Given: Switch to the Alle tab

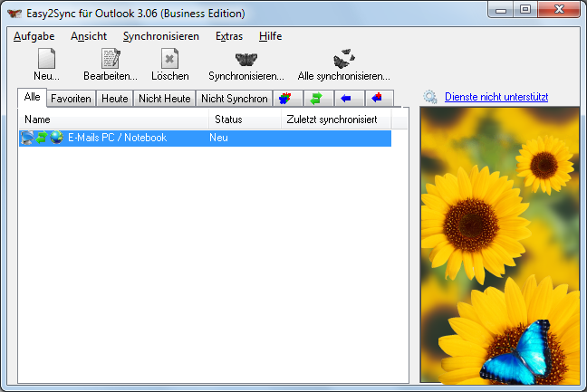Looking at the screenshot, I should [33, 97].
